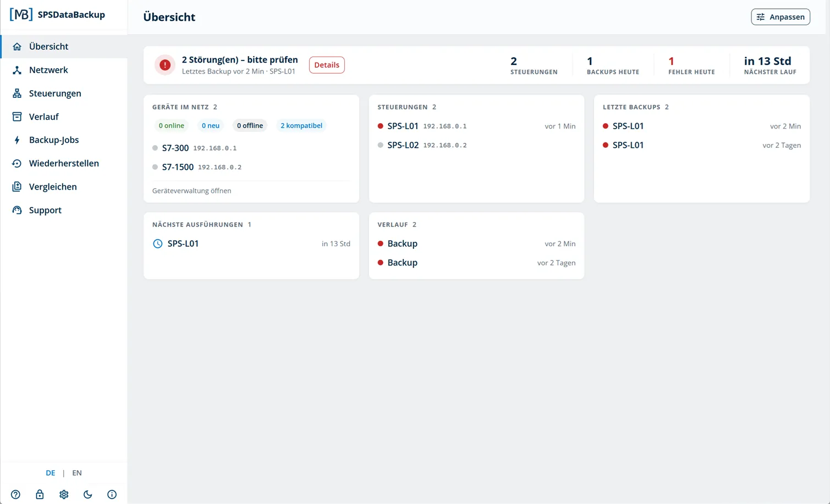Click the IP address 192.168.0.2 of S7-1500

tap(219, 167)
